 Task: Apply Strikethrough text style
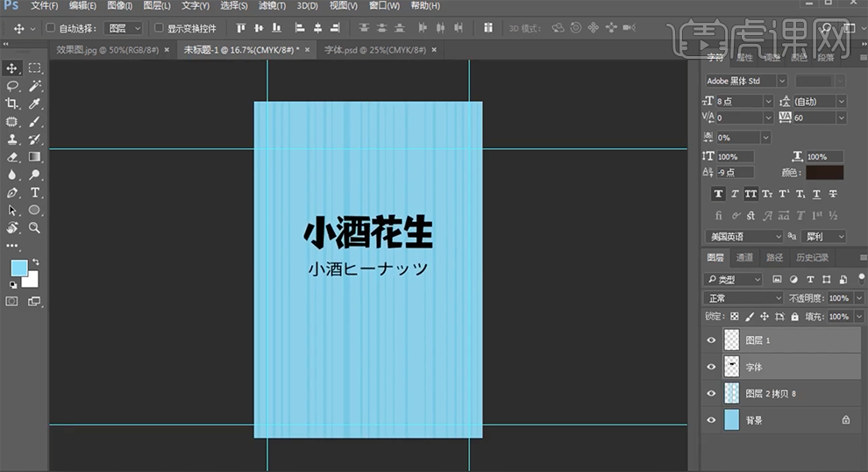(833, 194)
